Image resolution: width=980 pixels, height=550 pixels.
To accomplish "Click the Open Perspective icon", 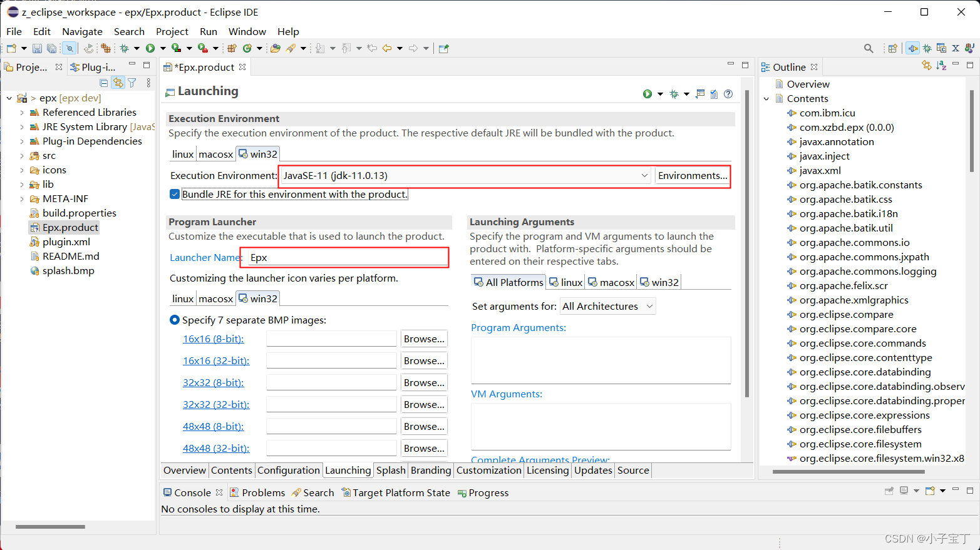I will [x=893, y=48].
